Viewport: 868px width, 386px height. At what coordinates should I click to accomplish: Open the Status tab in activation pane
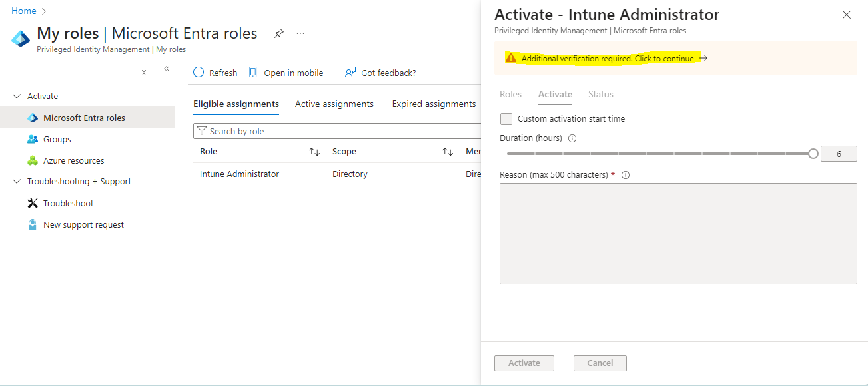coord(600,94)
